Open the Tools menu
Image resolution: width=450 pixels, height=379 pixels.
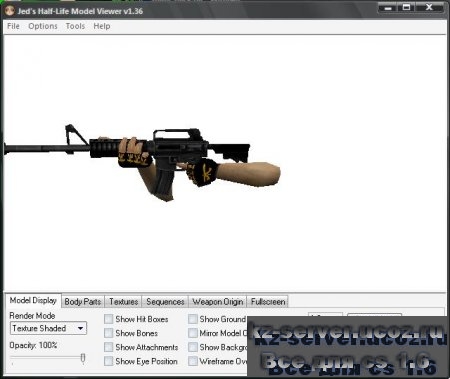[x=75, y=26]
